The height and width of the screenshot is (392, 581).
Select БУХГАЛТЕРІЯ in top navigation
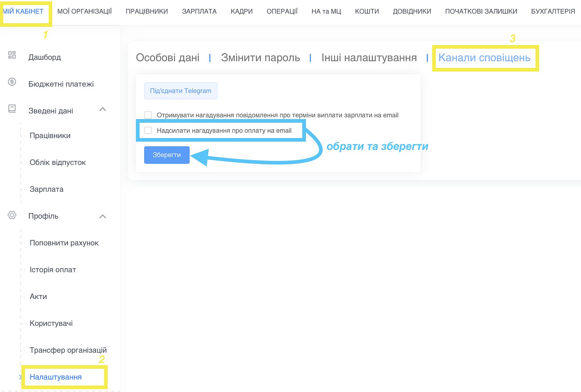(553, 11)
